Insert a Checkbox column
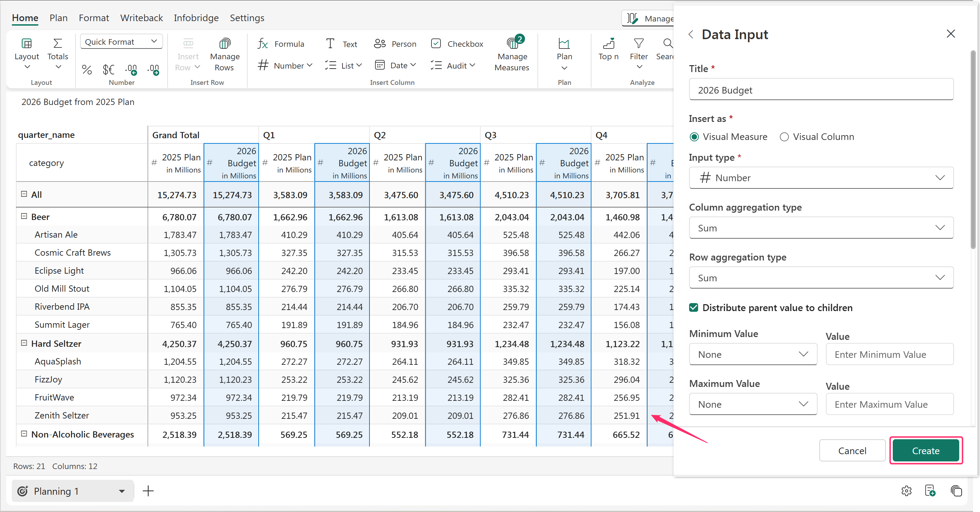 pyautogui.click(x=457, y=44)
